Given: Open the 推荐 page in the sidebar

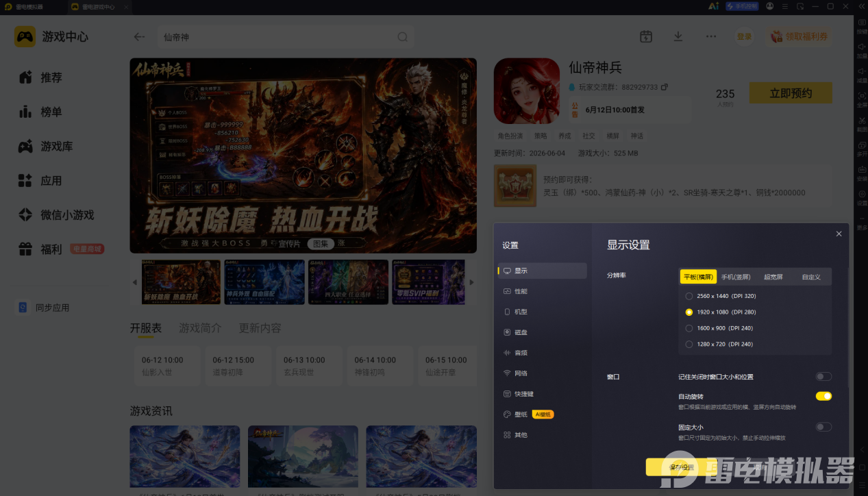Looking at the screenshot, I should 41,77.
